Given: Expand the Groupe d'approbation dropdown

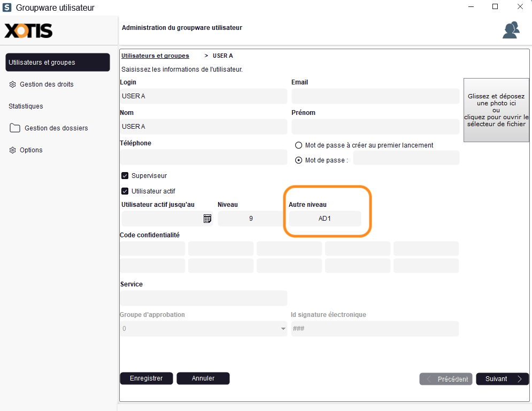Looking at the screenshot, I should (x=283, y=329).
